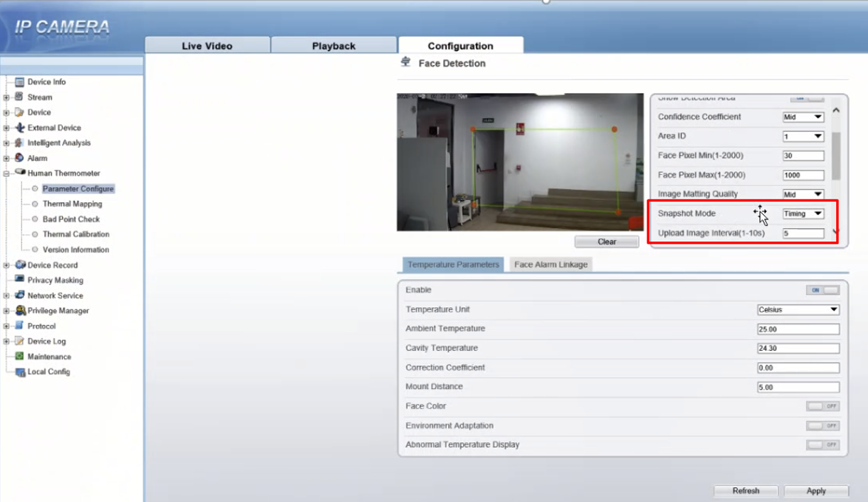Expand the Privilege Manager tree node

(x=7, y=311)
